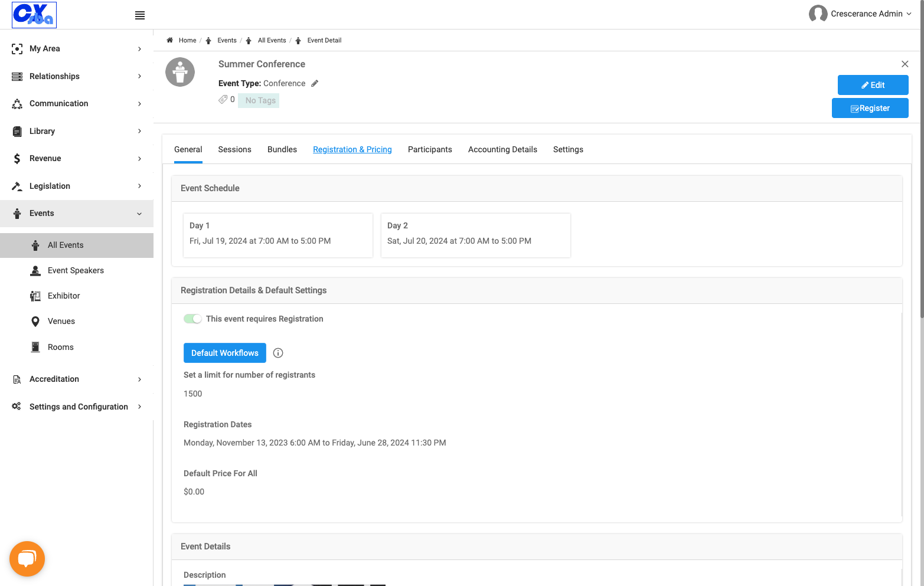Click the Settings and Configuration gears icon
The height and width of the screenshot is (586, 924).
[x=17, y=407]
